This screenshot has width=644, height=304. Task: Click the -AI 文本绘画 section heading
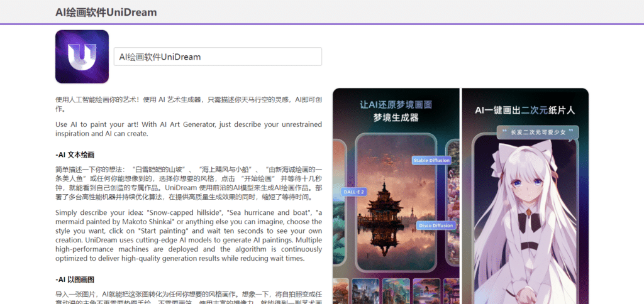click(75, 155)
